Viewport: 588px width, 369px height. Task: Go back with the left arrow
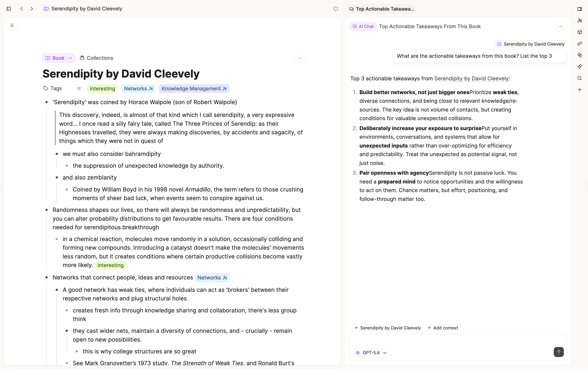coord(21,9)
